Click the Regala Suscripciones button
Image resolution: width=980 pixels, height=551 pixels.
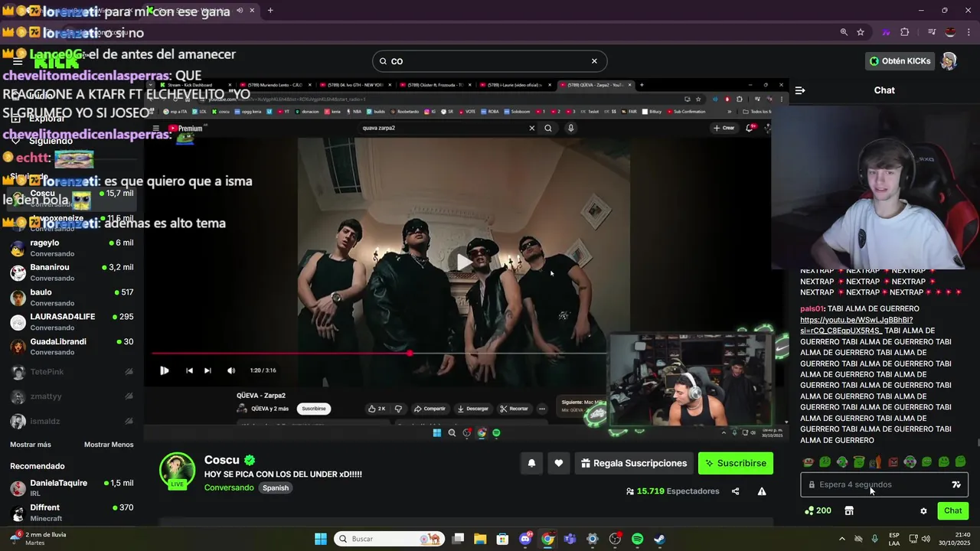(634, 463)
